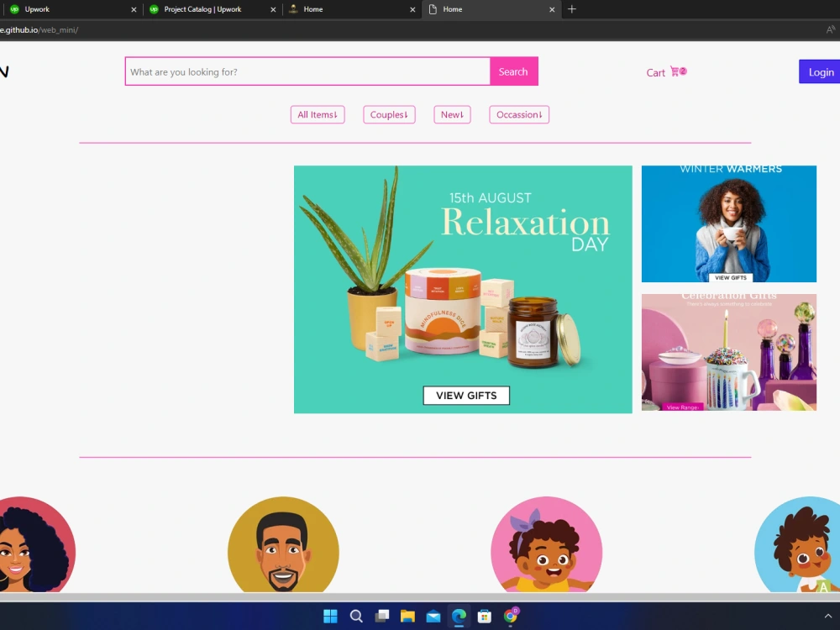This screenshot has height=630, width=840.
Task: Click read aloud icon in address bar
Action: (831, 30)
